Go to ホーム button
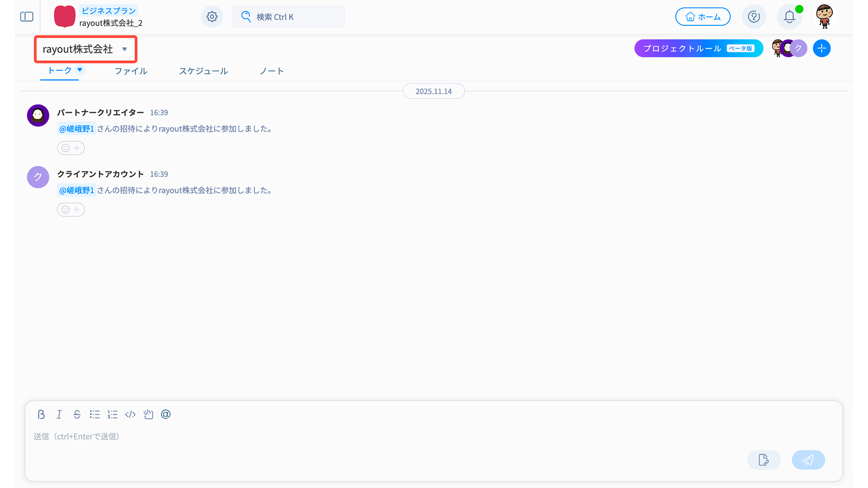 [703, 17]
